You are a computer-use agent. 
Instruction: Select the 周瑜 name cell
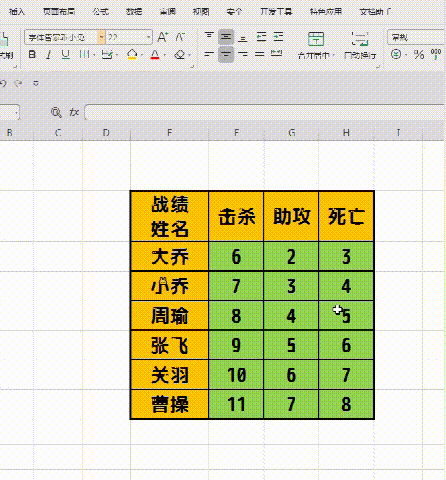coord(169,316)
